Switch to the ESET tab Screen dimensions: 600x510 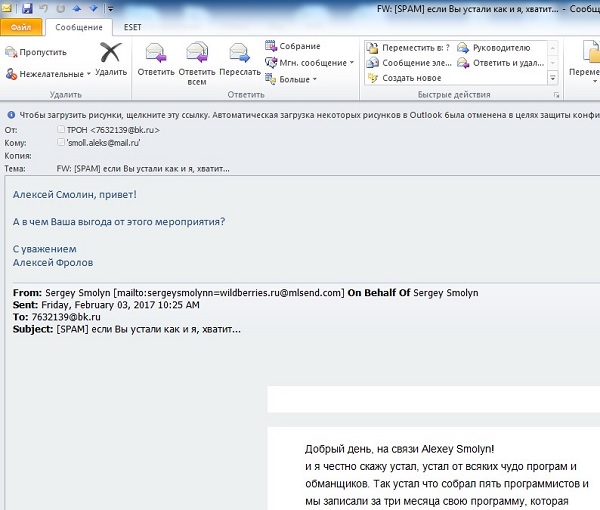[x=132, y=27]
